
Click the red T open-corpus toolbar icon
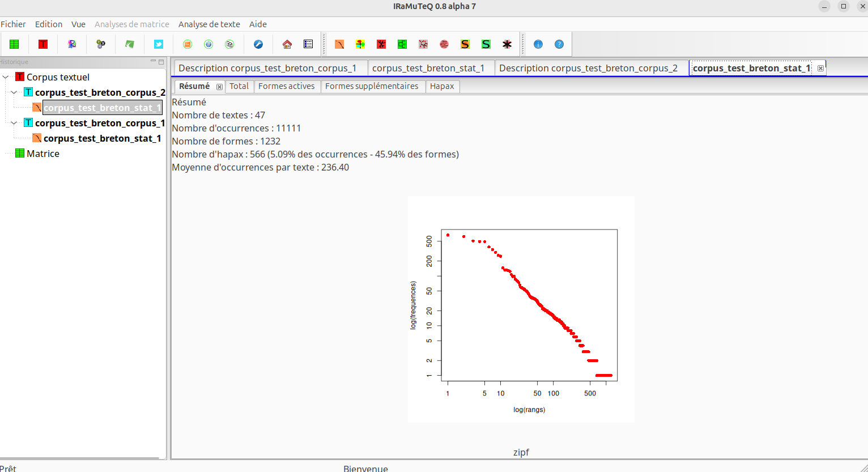coord(43,44)
